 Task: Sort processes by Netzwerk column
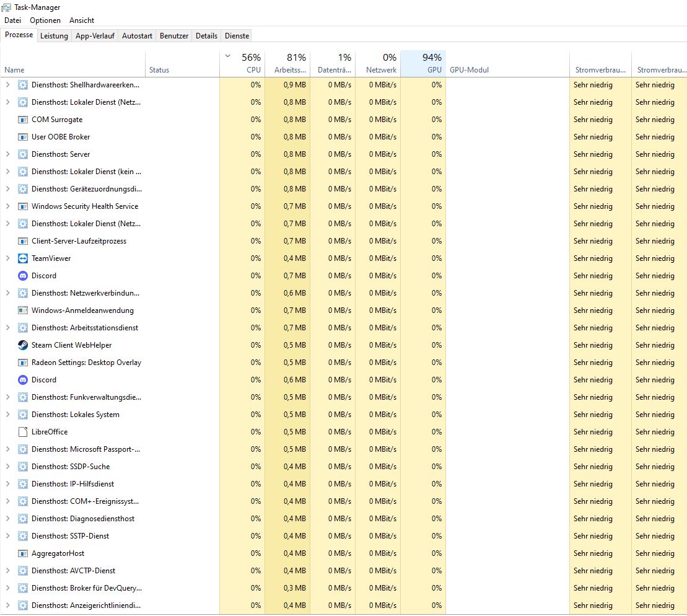tap(378, 64)
